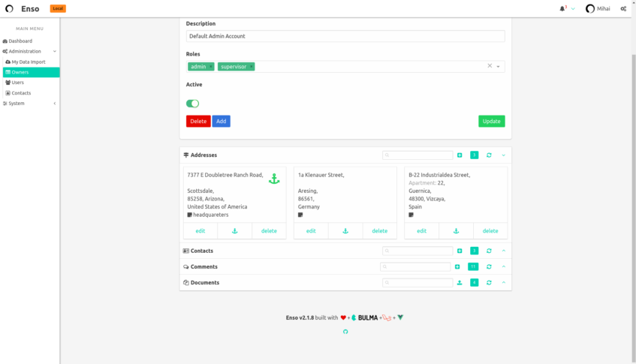Open the notifications bell

[562, 8]
